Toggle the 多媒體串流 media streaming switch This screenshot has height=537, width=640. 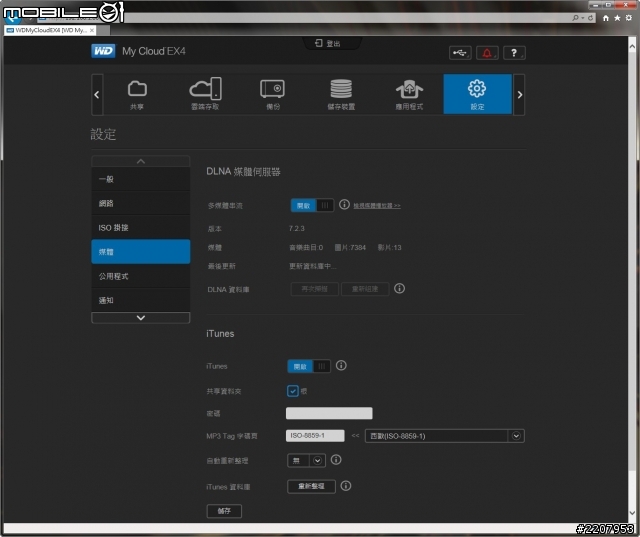pyautogui.click(x=312, y=205)
